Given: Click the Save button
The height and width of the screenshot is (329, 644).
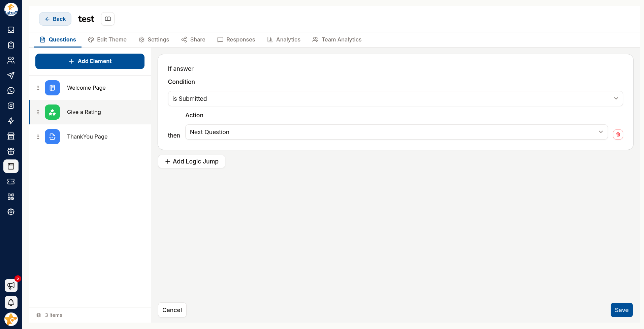Looking at the screenshot, I should coord(622,310).
